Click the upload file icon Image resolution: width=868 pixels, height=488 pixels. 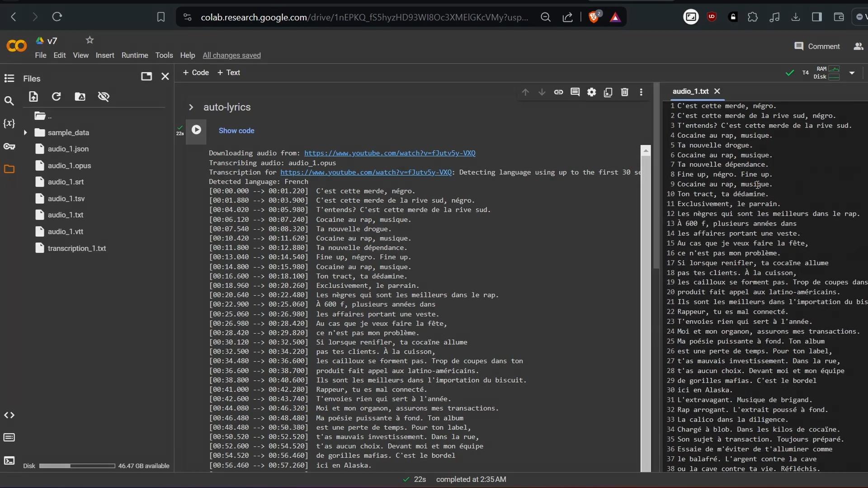(33, 96)
